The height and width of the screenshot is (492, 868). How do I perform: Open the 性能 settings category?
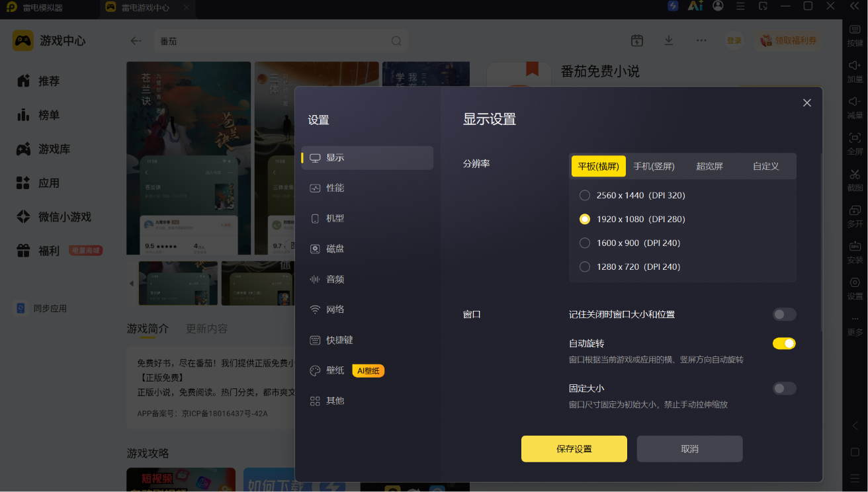coord(367,188)
